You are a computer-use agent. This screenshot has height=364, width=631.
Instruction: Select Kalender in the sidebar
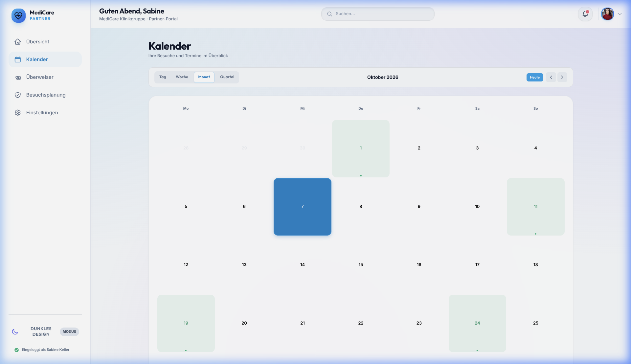(45, 59)
